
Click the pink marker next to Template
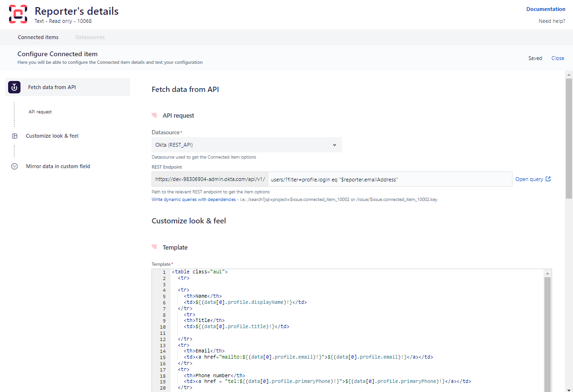(154, 247)
